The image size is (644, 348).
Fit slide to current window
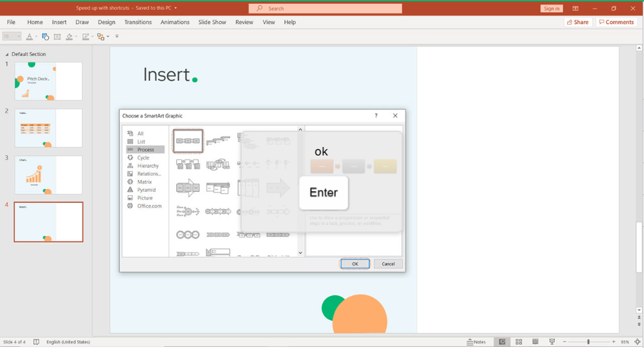click(x=638, y=342)
